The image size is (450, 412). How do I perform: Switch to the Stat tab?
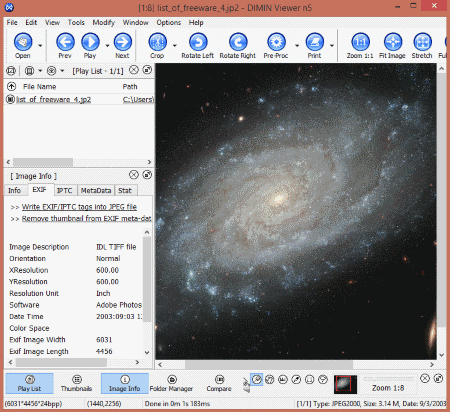pyautogui.click(x=125, y=190)
